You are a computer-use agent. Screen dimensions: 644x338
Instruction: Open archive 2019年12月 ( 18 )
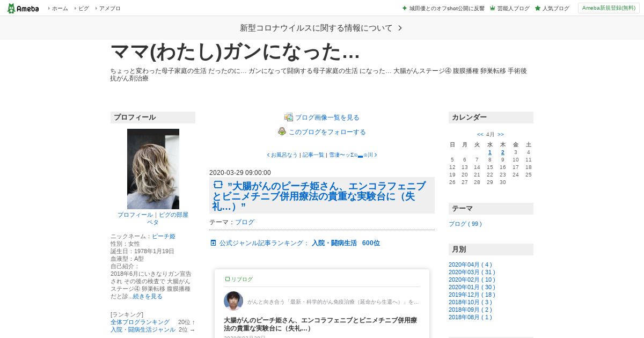coord(472,295)
